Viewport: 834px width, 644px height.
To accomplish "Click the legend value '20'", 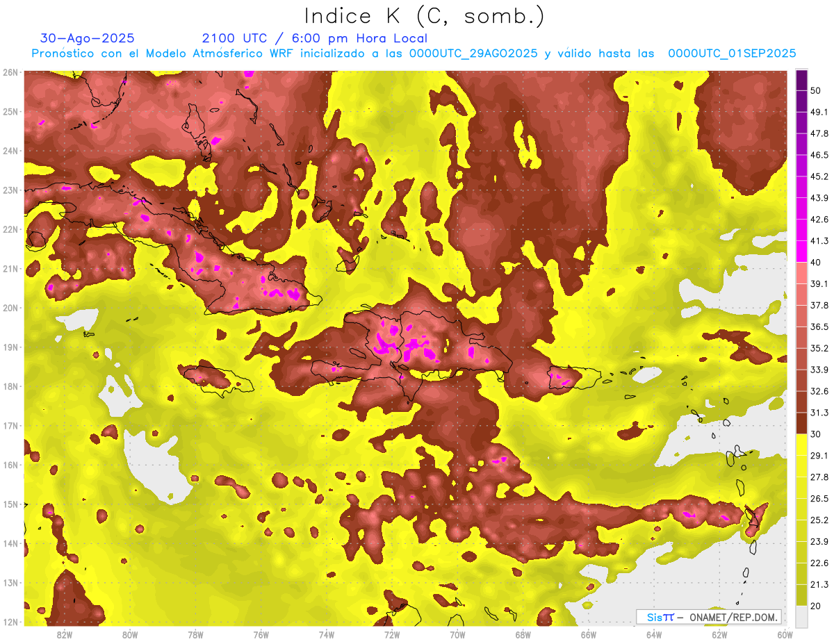I will tap(816, 606).
